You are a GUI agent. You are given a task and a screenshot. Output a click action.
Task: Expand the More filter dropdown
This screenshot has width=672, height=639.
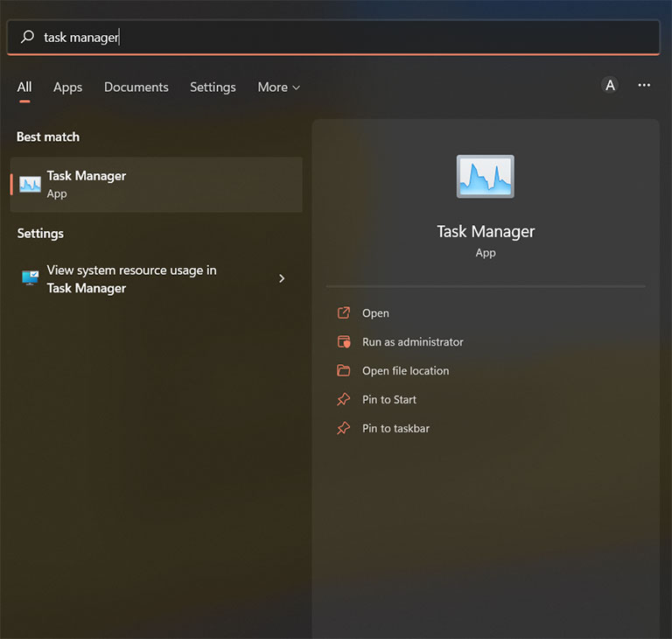click(278, 87)
